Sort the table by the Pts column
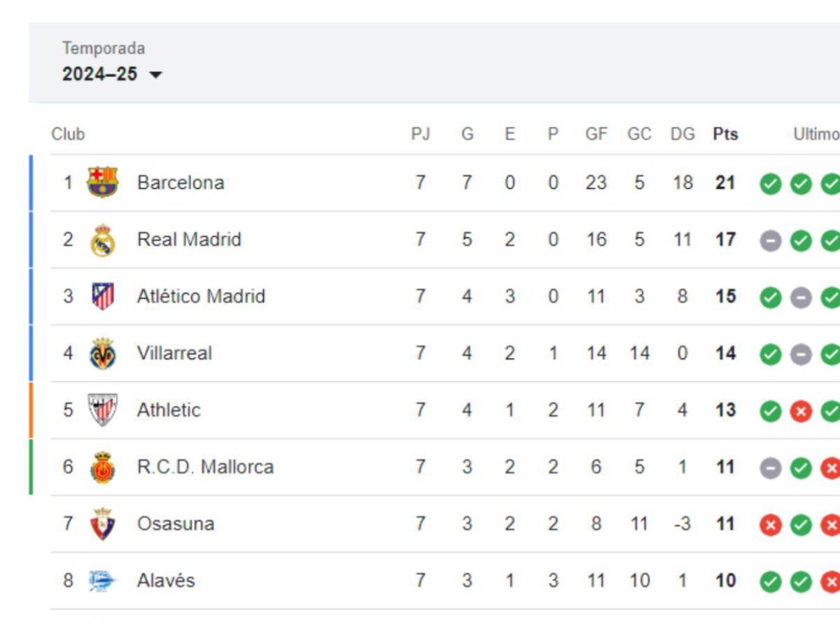Screen dimensions: 840x623 pos(724,133)
